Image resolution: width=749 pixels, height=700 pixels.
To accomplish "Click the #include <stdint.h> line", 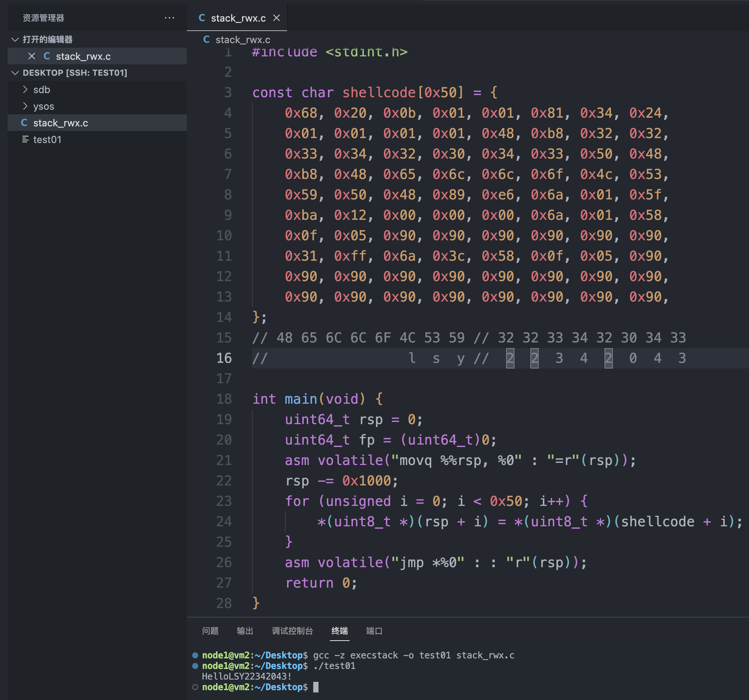I will click(x=330, y=52).
